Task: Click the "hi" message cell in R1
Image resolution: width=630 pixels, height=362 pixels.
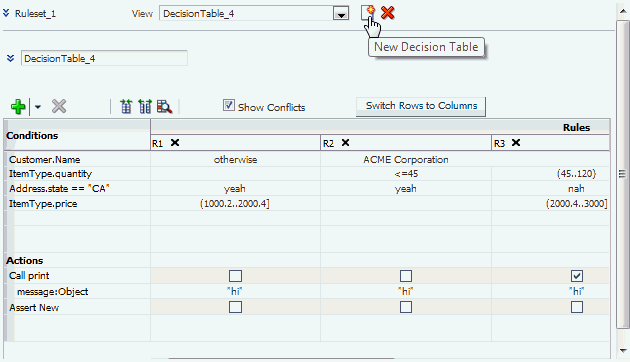Action: 235,291
